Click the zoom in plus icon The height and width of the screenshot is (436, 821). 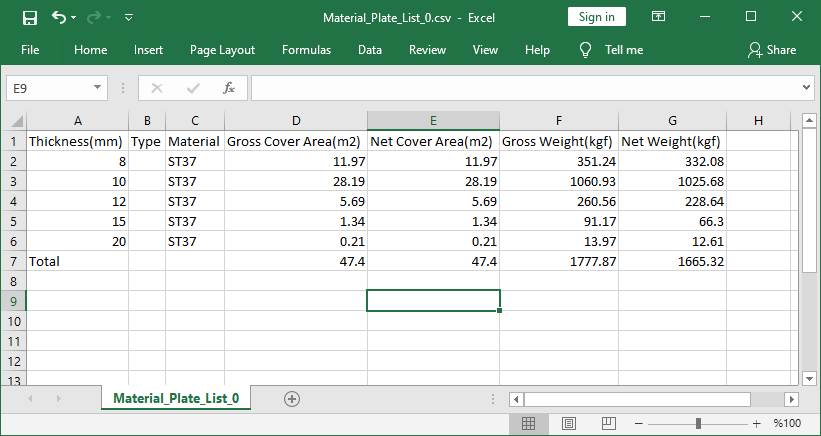tap(757, 423)
